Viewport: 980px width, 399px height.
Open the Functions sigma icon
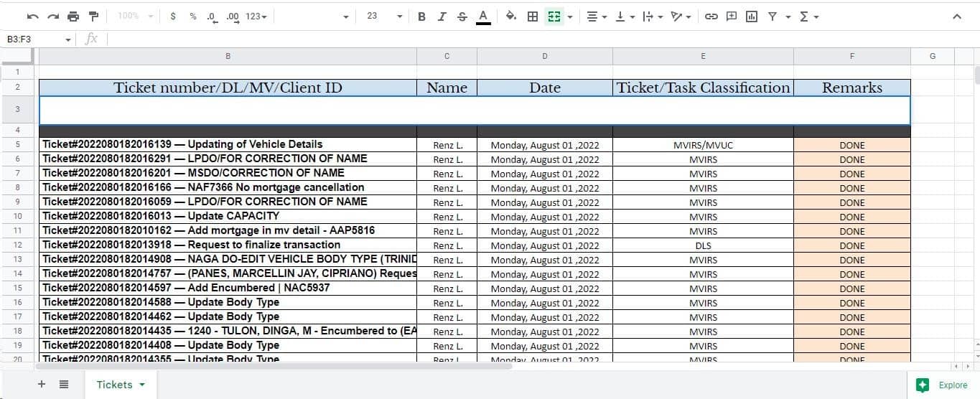(803, 17)
